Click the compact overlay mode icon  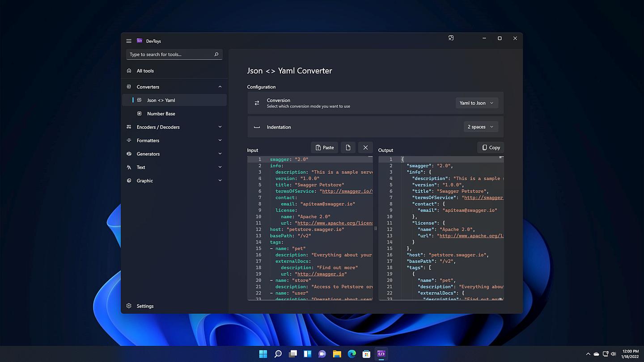pyautogui.click(x=451, y=38)
